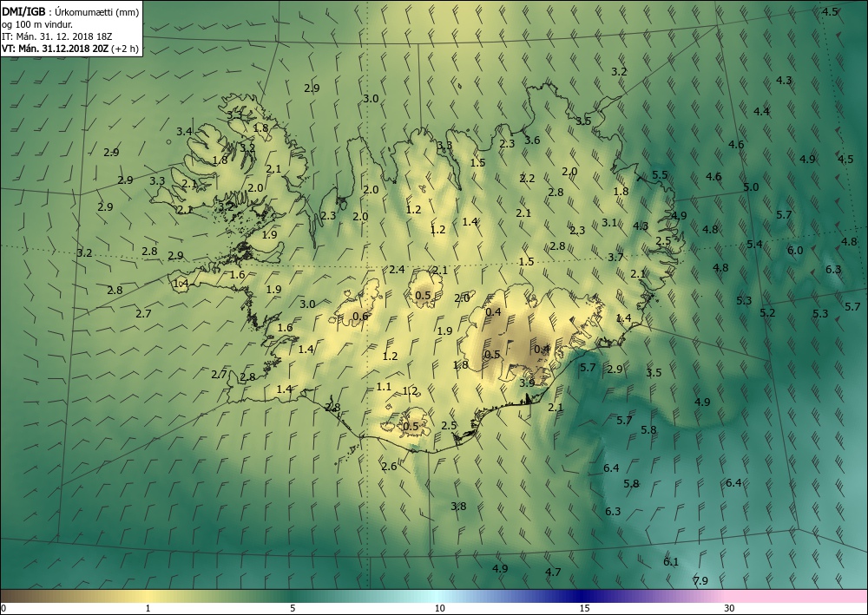Image resolution: width=868 pixels, height=615 pixels.
Task: Select the 'og 100 m vindur.' legend line
Action: point(37,24)
